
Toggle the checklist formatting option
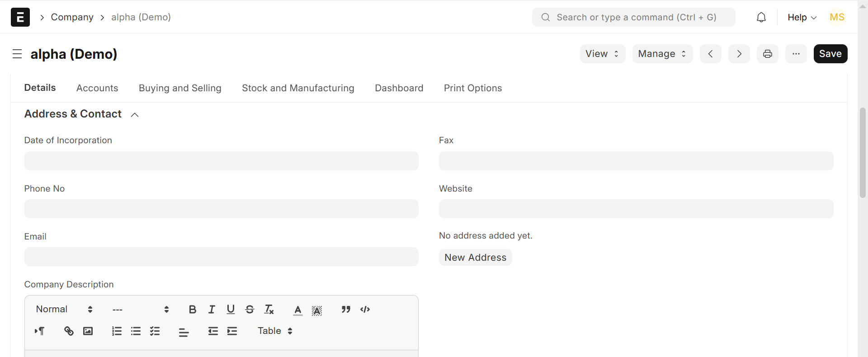click(x=155, y=331)
